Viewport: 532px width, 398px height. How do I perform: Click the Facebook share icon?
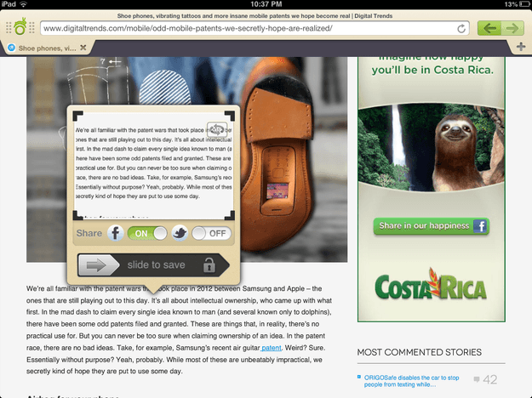[116, 233]
